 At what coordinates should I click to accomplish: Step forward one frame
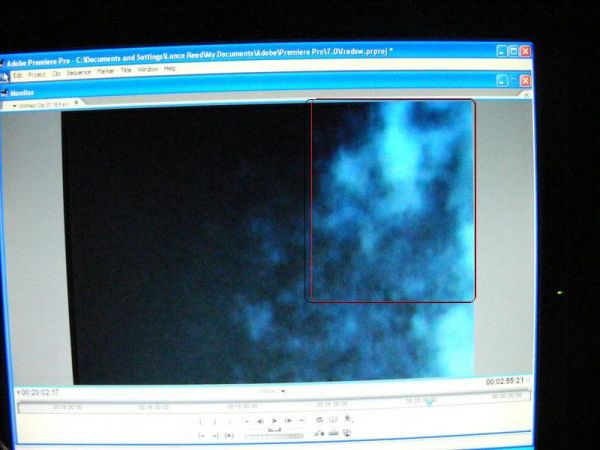[288, 421]
